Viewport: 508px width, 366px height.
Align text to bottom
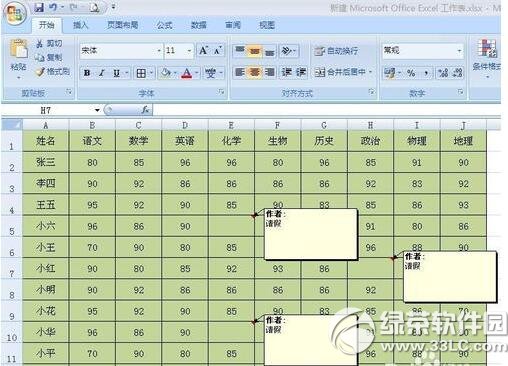[x=269, y=51]
